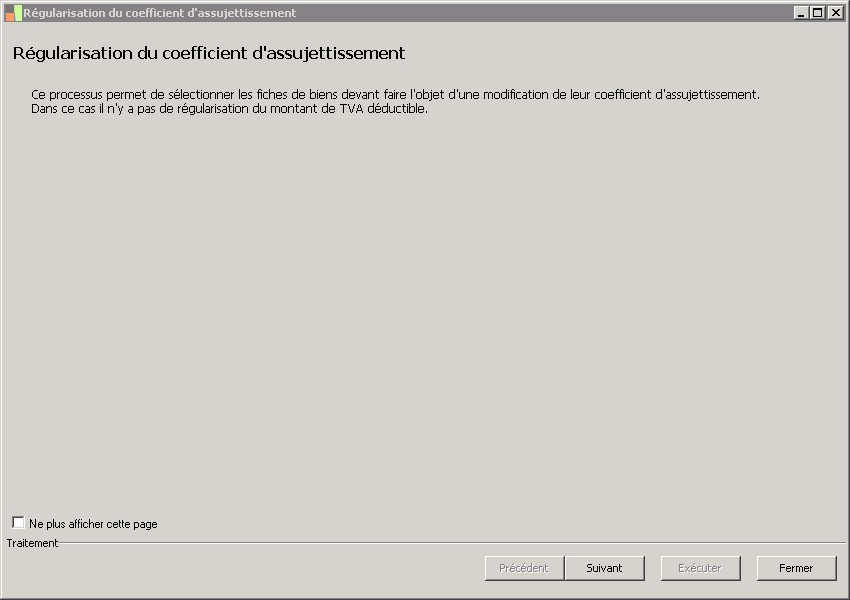Click the disabled Exécuter button
Screen dimensions: 850x600
click(700, 568)
